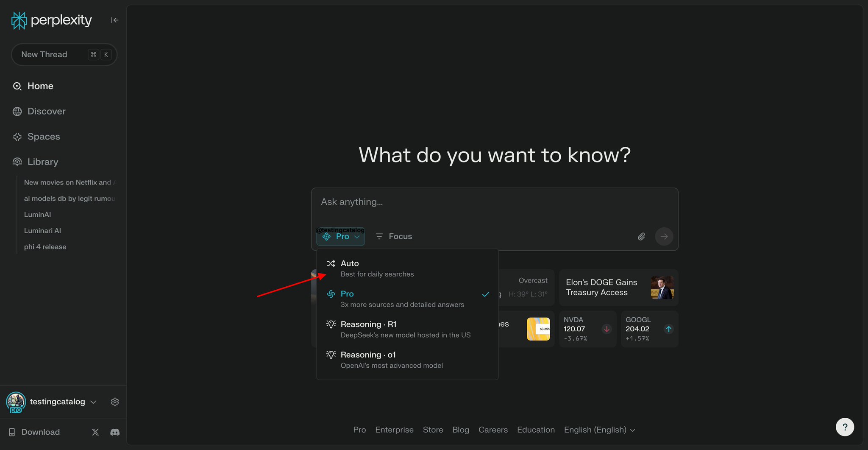
Task: Open the Overcast weather widget
Action: point(527,288)
